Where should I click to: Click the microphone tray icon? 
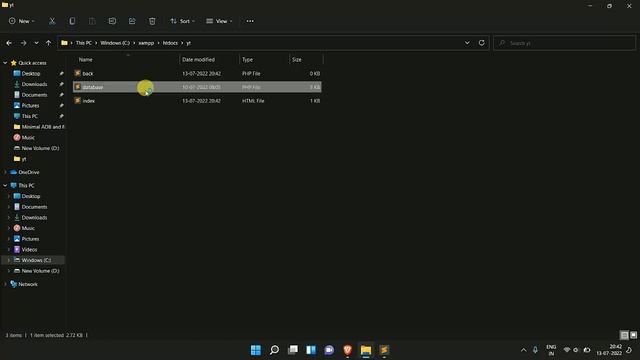click(535, 350)
